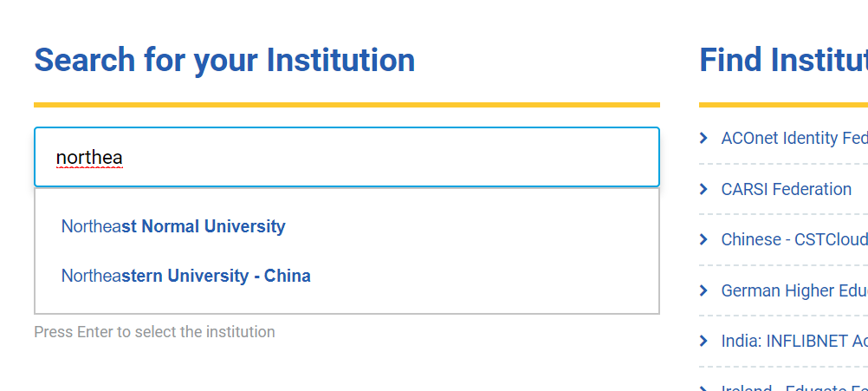Expand the CARSI Federation chevron
The image size is (868, 391).
click(704, 189)
